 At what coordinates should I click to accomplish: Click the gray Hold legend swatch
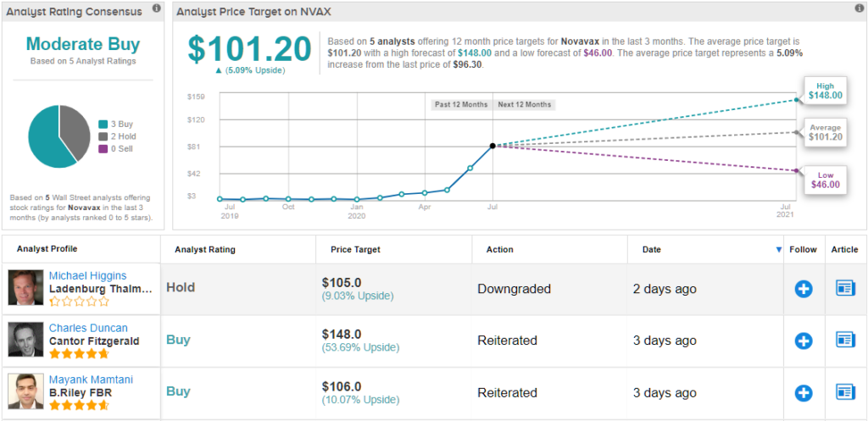click(x=103, y=136)
